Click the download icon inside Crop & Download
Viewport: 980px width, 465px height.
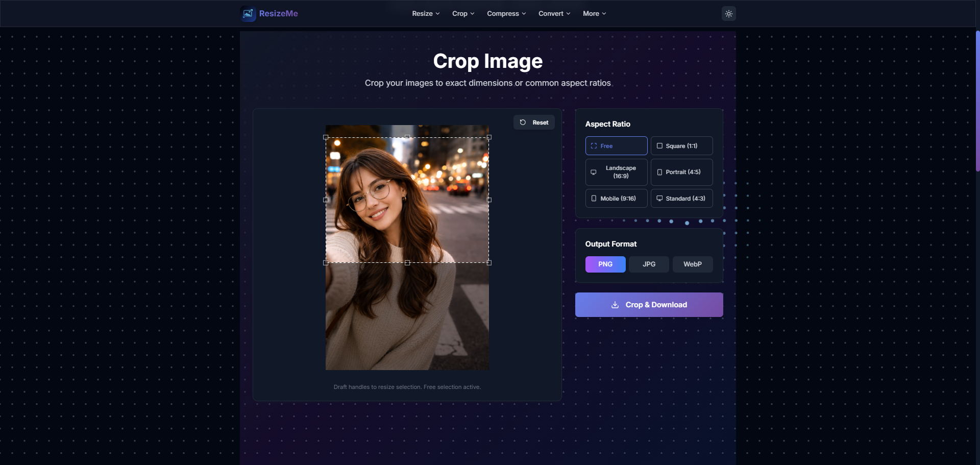pyautogui.click(x=615, y=305)
